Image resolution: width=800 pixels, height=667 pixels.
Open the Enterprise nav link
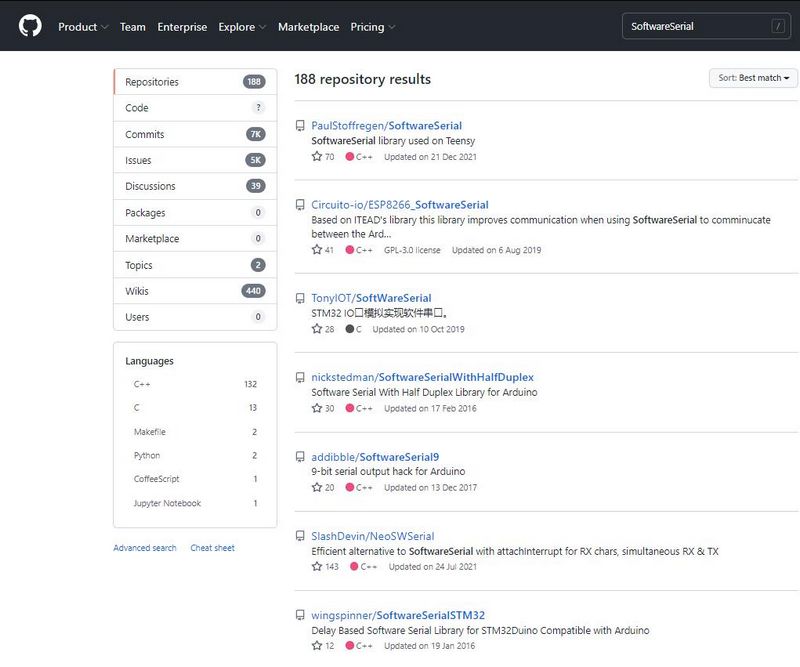[182, 27]
